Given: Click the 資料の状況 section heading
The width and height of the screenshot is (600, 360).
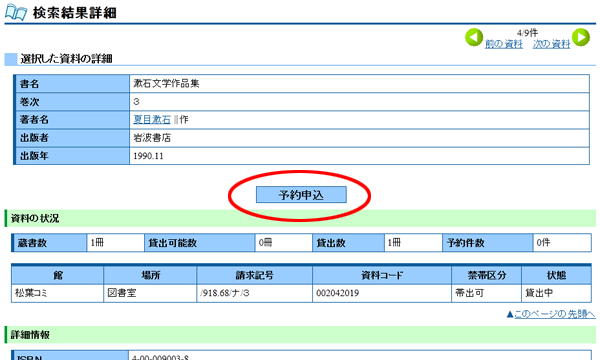Looking at the screenshot, I should click(x=35, y=218).
